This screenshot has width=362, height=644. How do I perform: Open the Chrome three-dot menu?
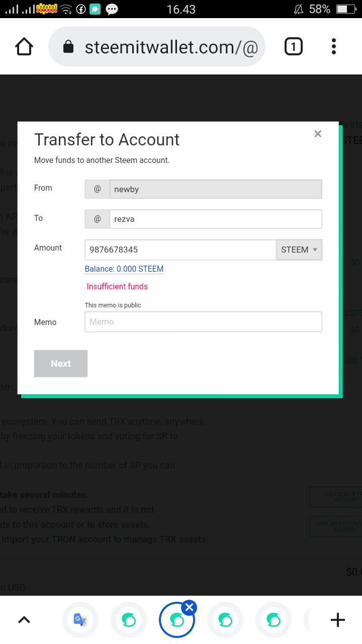click(x=334, y=47)
